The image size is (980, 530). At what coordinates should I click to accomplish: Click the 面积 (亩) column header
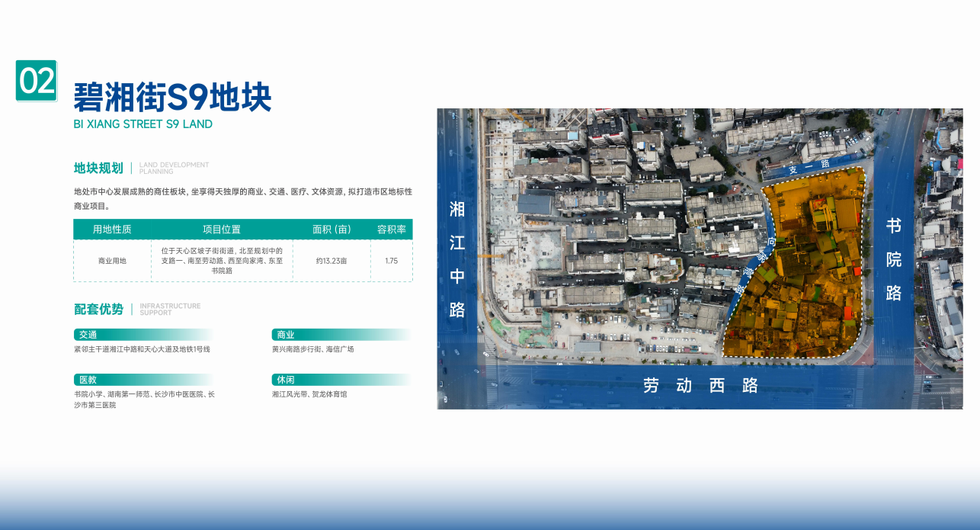(331, 230)
